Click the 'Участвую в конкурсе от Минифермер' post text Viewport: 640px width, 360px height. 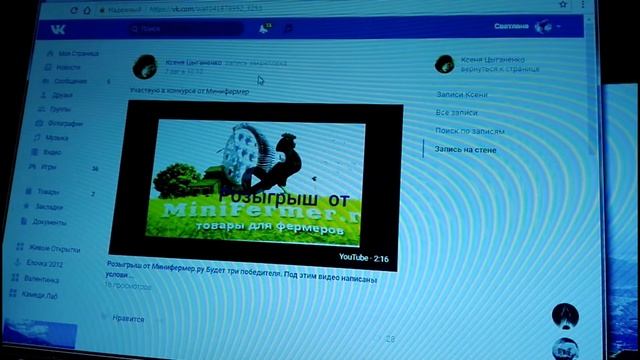pos(189,91)
